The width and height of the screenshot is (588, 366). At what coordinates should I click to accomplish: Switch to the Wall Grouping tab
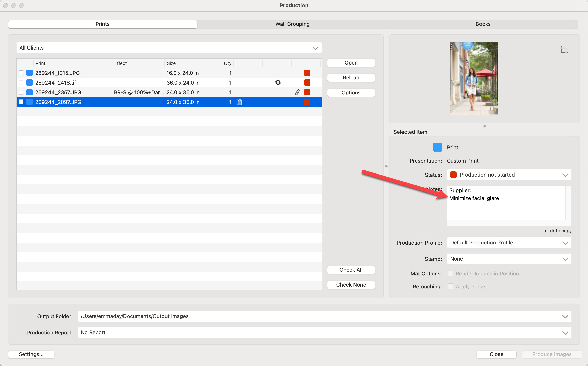pyautogui.click(x=292, y=24)
